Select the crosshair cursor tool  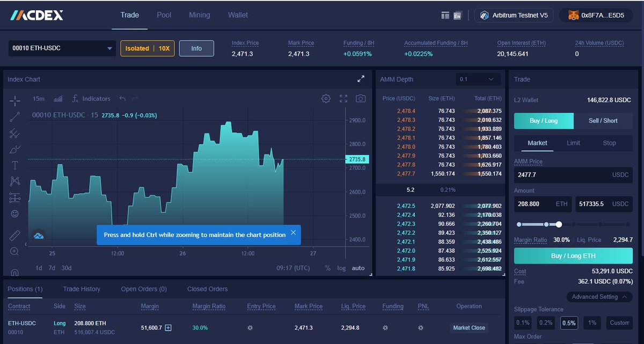pyautogui.click(x=15, y=100)
